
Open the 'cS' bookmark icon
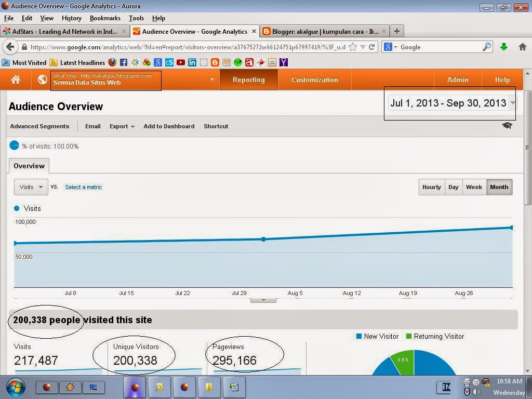(169, 62)
